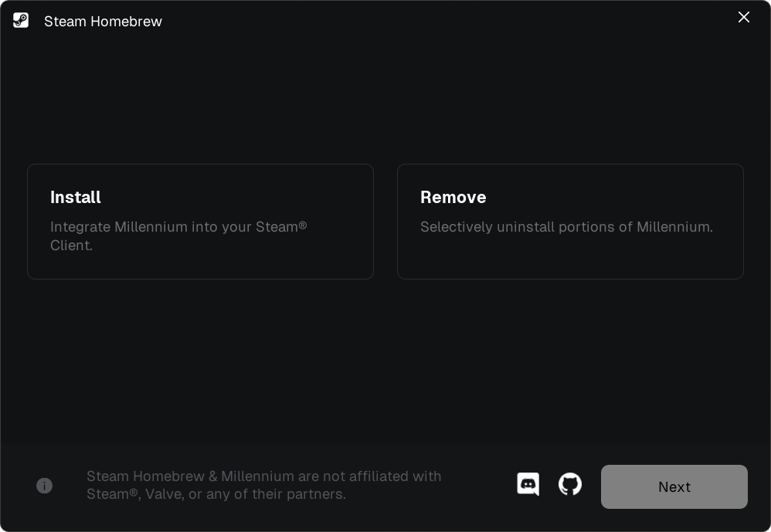The image size is (771, 532).
Task: Click the empty space inside the Remove card
Action: coord(570,259)
